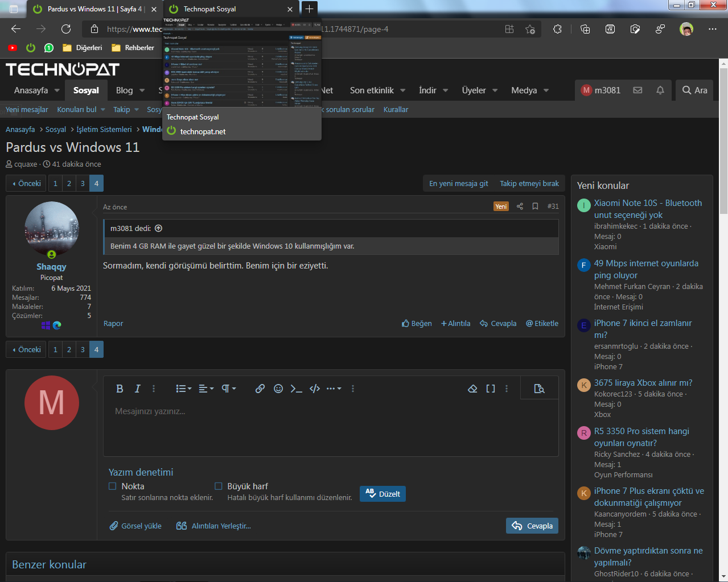Image resolution: width=728 pixels, height=582 pixels.
Task: Expand the list formatting dropdown
Action: pyautogui.click(x=183, y=389)
